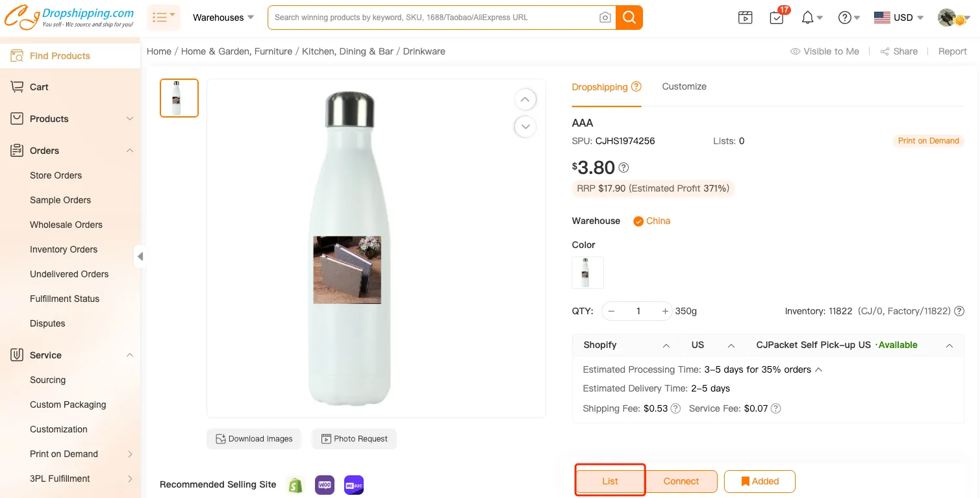Switch to the Customize tab
980x498 pixels.
coord(684,86)
